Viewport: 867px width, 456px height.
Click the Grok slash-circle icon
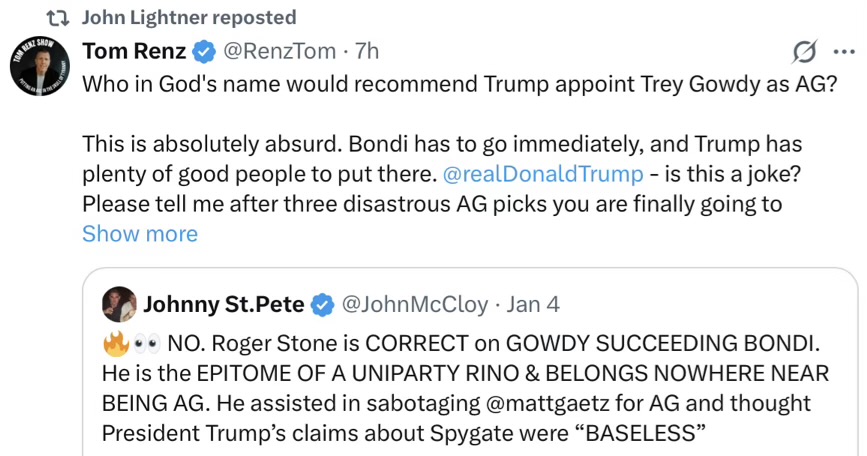tap(803, 51)
